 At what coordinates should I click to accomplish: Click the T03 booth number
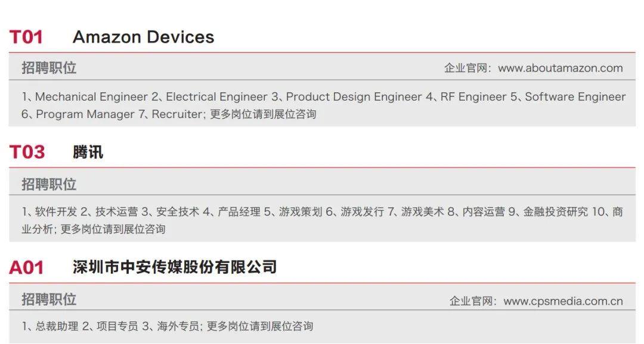click(x=27, y=152)
